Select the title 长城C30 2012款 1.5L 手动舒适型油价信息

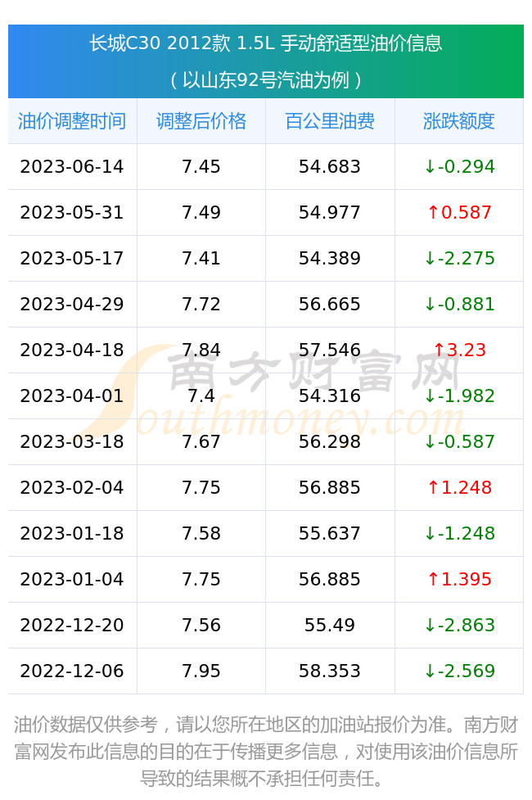[x=266, y=43]
